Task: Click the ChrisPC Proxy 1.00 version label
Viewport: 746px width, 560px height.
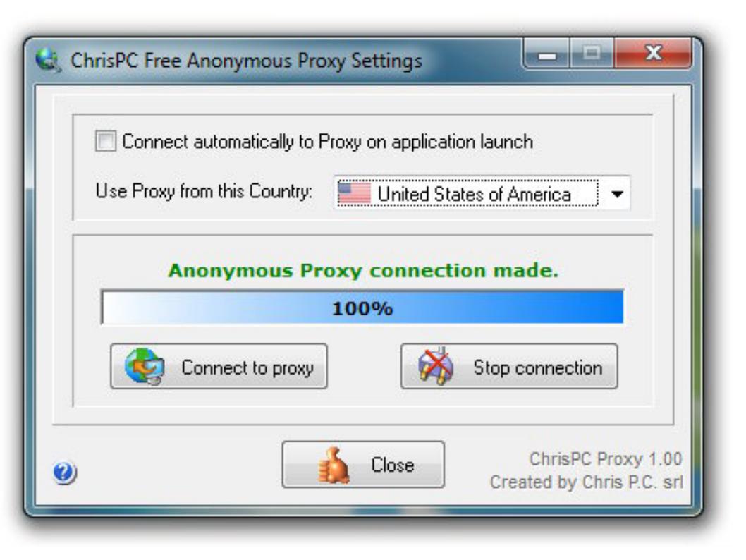Action: click(606, 459)
